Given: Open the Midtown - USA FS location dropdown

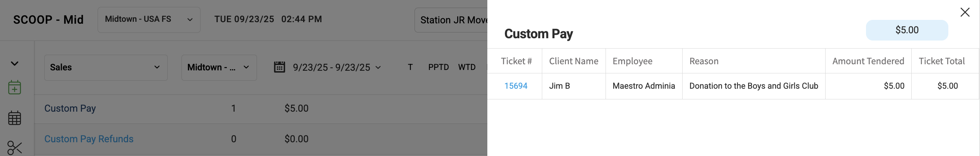Looking at the screenshot, I should 149,19.
